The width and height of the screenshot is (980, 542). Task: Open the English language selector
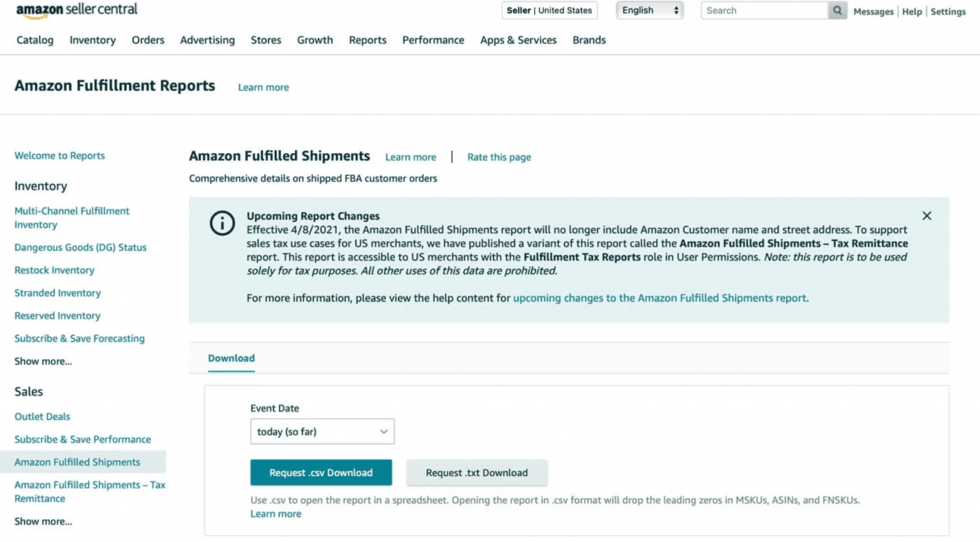pyautogui.click(x=649, y=10)
